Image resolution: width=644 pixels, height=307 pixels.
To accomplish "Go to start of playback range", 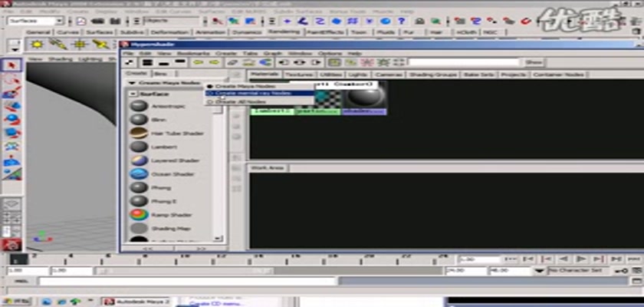I will pyautogui.click(x=511, y=259).
